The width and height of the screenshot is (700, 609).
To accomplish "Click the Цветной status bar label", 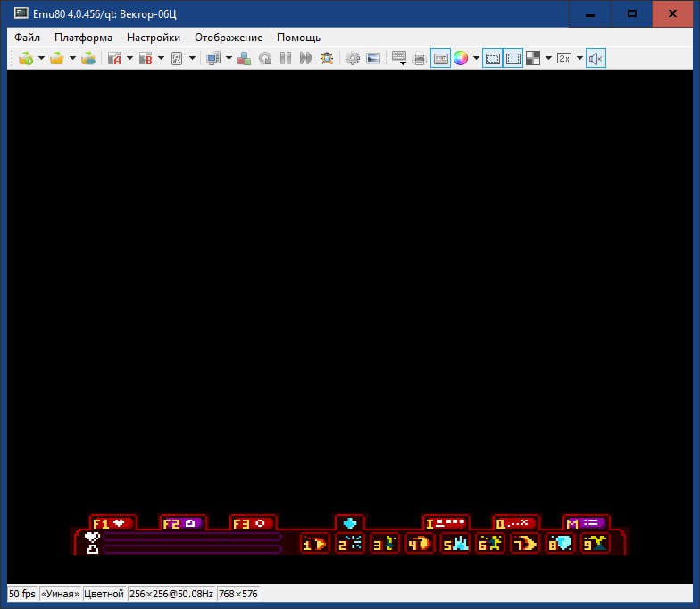I will (x=104, y=594).
